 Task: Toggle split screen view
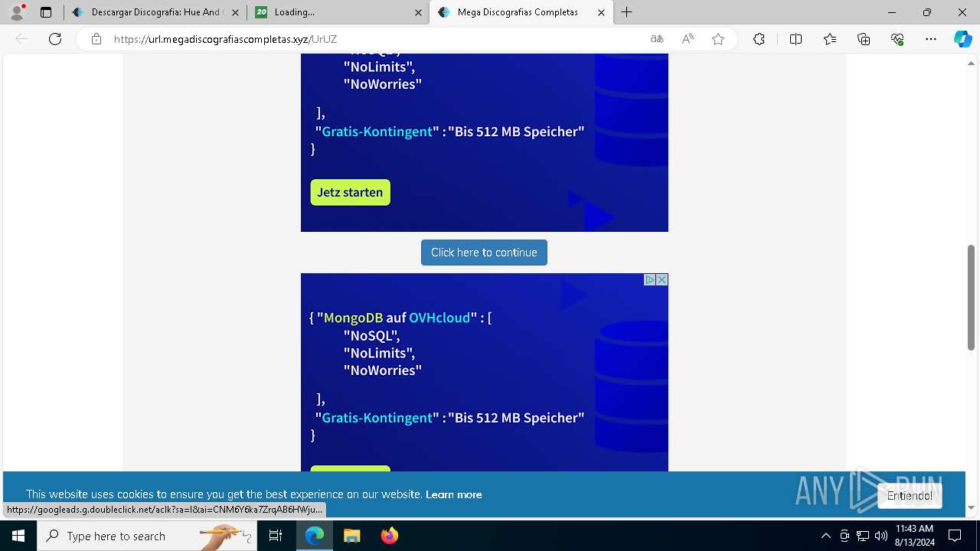tap(795, 39)
